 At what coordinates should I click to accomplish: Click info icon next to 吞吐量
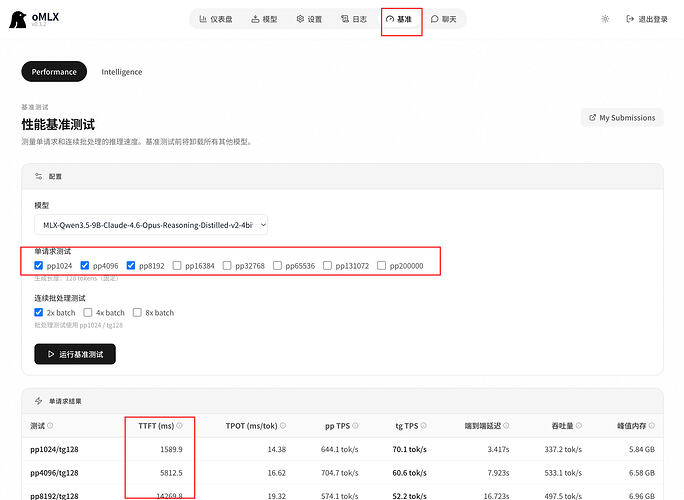578,425
